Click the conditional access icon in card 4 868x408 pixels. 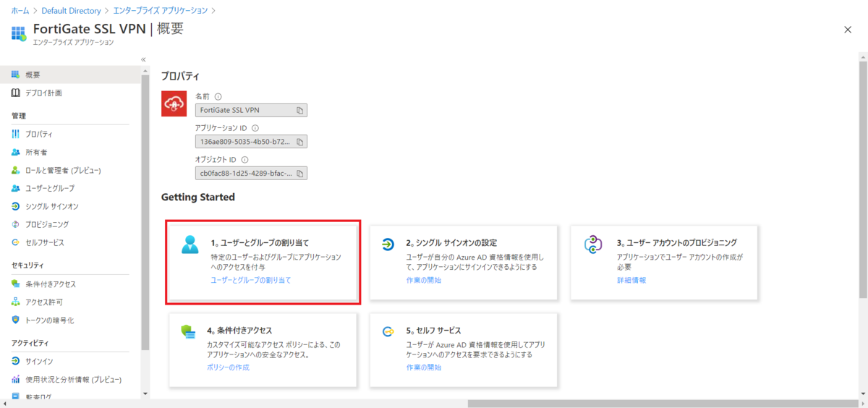[x=188, y=331]
